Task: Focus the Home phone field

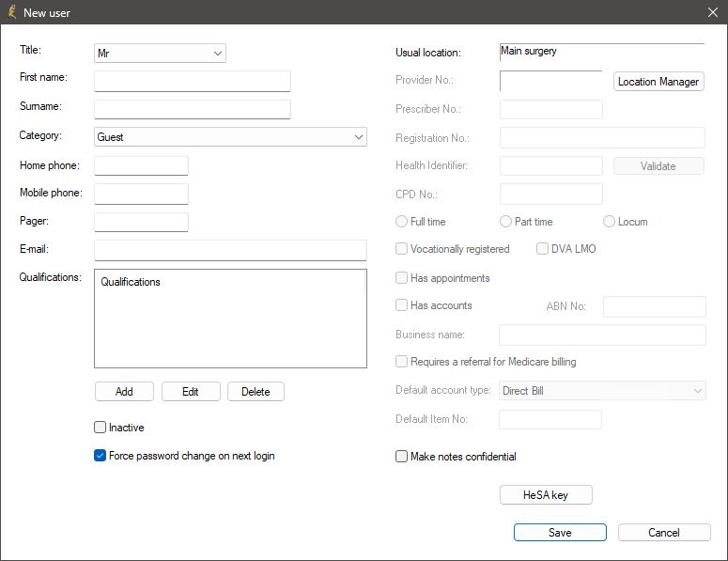Action: tap(141, 165)
